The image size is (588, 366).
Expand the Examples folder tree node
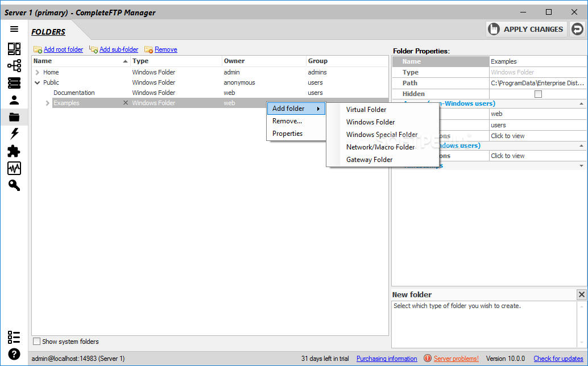[48, 103]
